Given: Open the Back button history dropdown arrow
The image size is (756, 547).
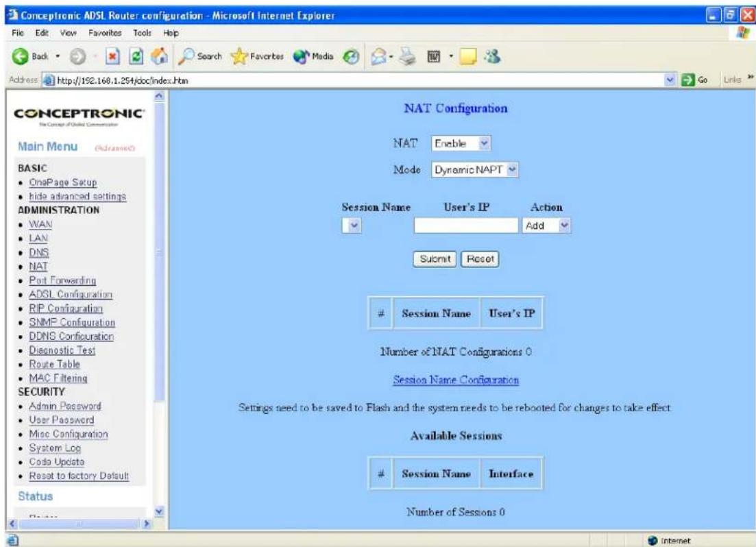Looking at the screenshot, I should (x=58, y=56).
